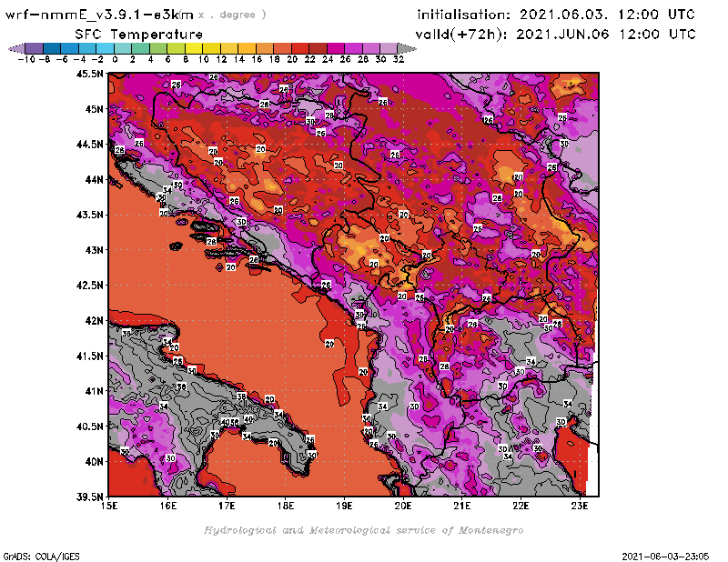This screenshot has width=728, height=562.
Task: Click the '19E' longitude axis label
Action: point(344,506)
